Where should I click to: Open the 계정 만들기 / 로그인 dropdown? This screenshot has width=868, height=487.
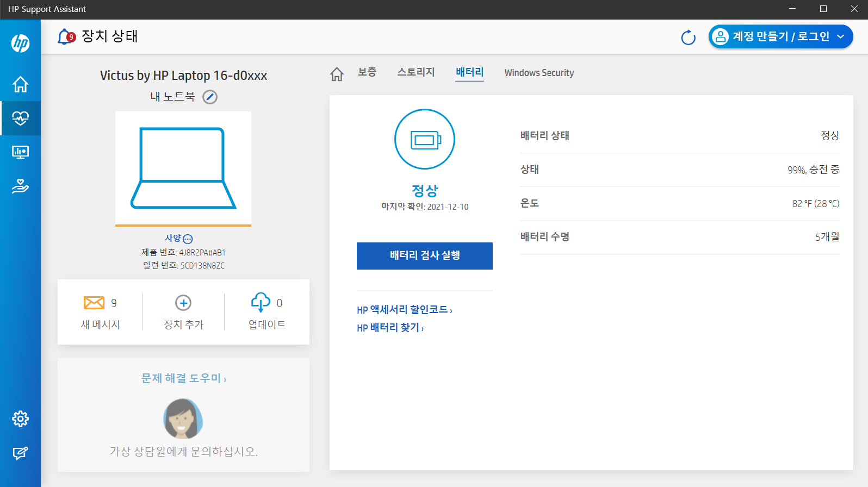coord(780,36)
